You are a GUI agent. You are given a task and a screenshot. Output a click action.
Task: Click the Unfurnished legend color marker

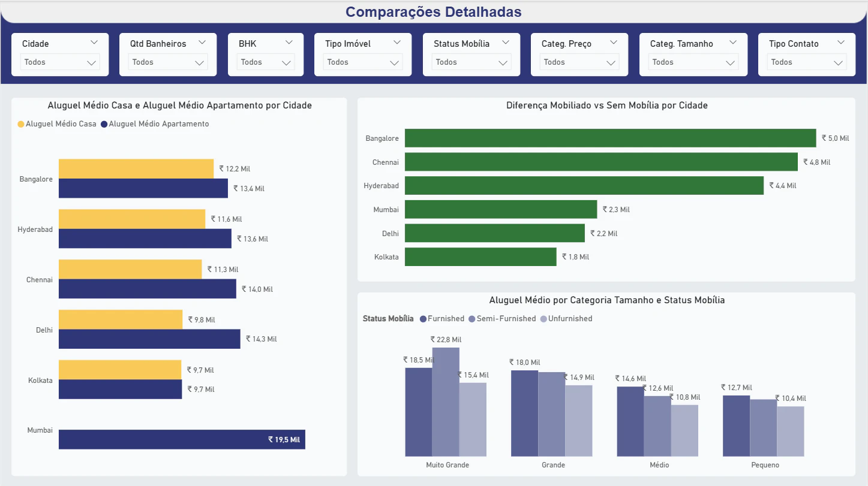click(x=543, y=319)
